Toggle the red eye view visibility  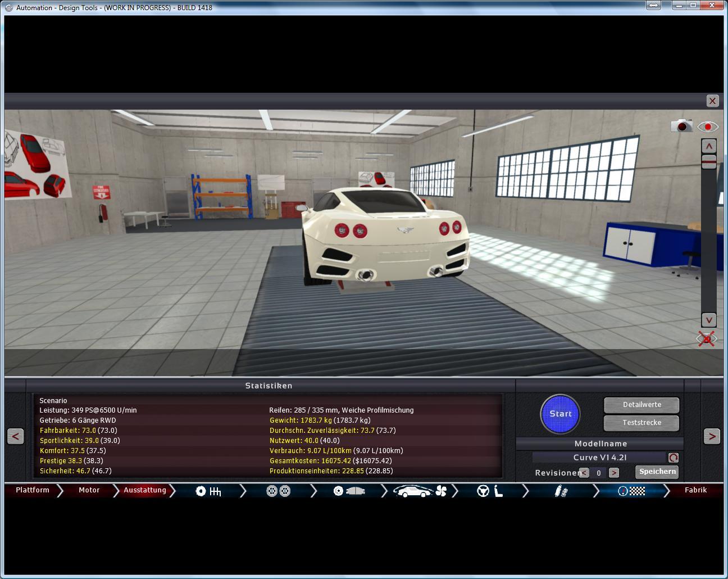click(708, 126)
